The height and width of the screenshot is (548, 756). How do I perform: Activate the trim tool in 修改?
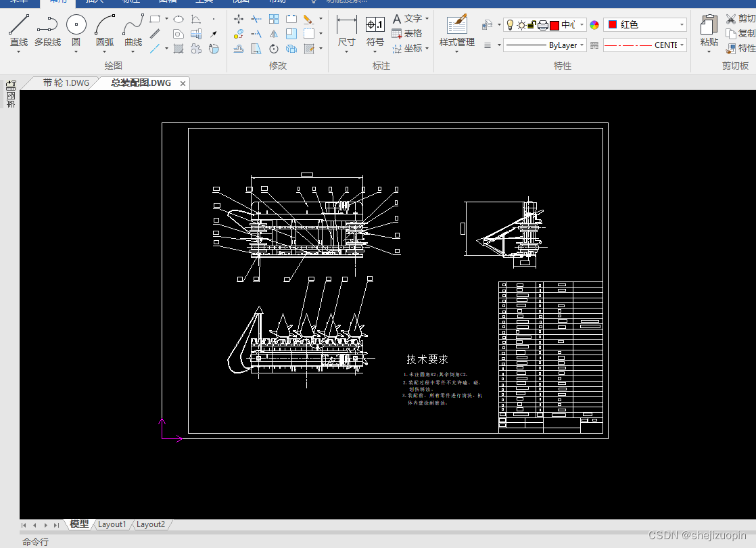pyautogui.click(x=256, y=20)
